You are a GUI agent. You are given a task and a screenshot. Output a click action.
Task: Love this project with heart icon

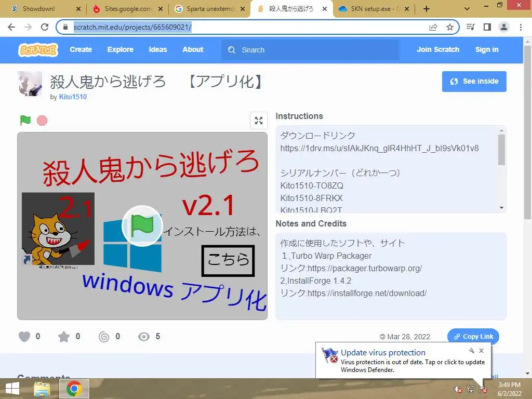coord(24,337)
